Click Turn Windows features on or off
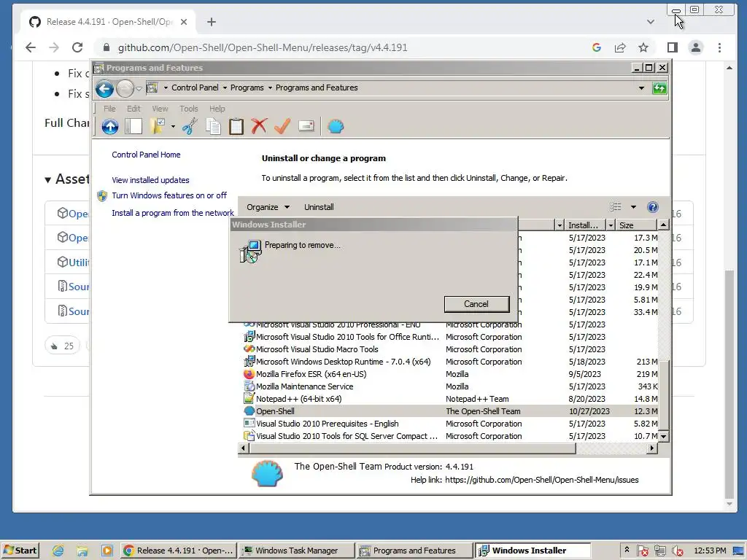Viewport: 747px width, 560px height. [169, 195]
